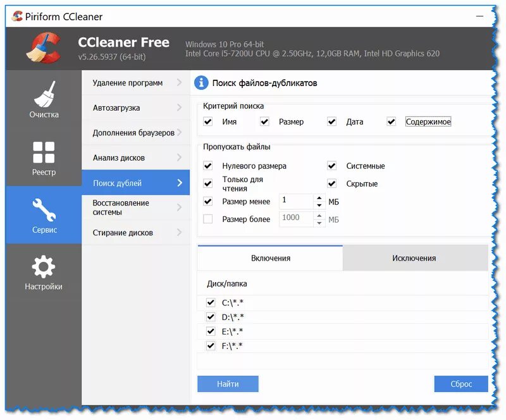This screenshot has height=420, width=506.
Task: Click the F:\*.* path text
Action: 232,346
